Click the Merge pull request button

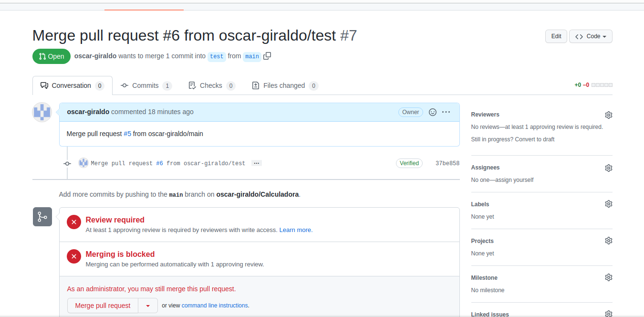103,306
